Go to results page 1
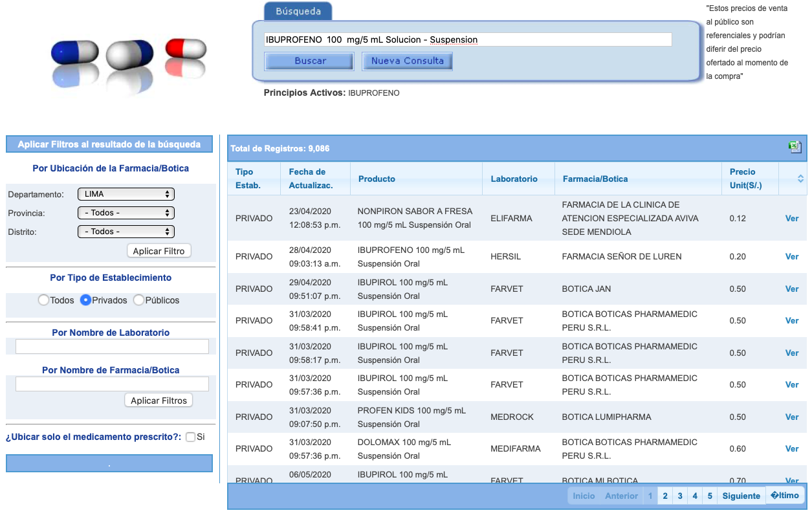This screenshot has height=526, width=812. pyautogui.click(x=650, y=496)
